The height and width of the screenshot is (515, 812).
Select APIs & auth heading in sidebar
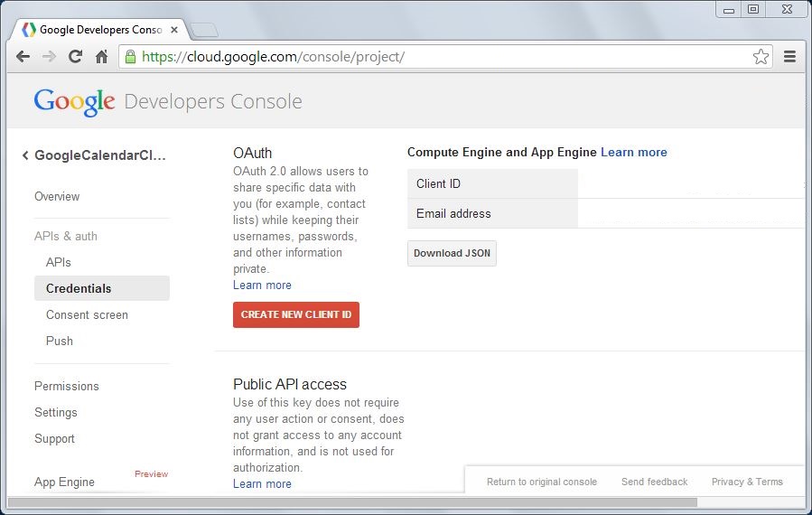tap(66, 236)
